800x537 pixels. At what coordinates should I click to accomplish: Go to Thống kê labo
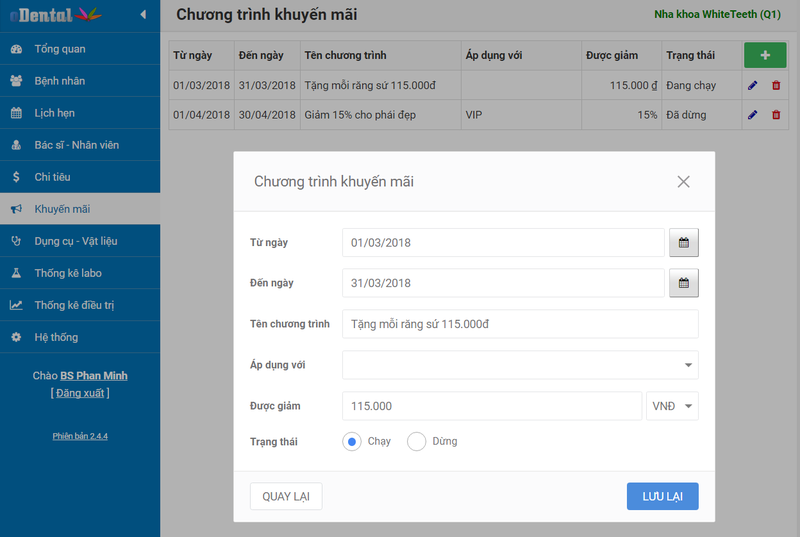(80, 273)
